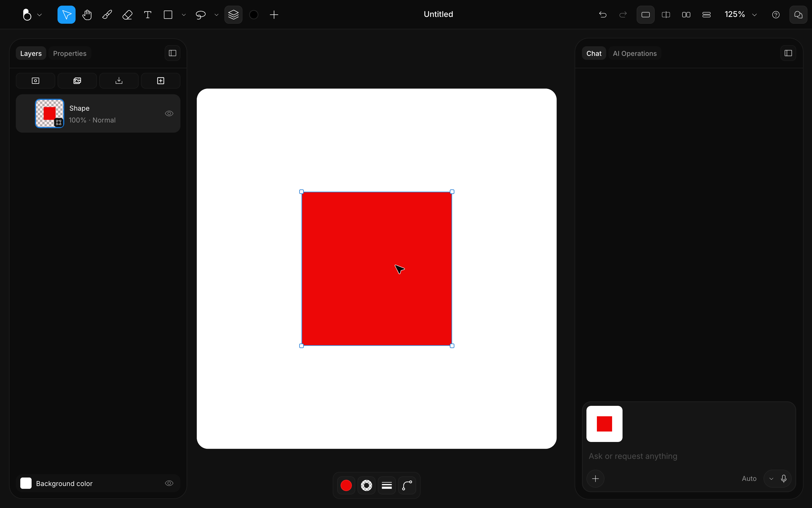Image resolution: width=812 pixels, height=508 pixels.
Task: Click the add image layer button
Action: point(77,81)
